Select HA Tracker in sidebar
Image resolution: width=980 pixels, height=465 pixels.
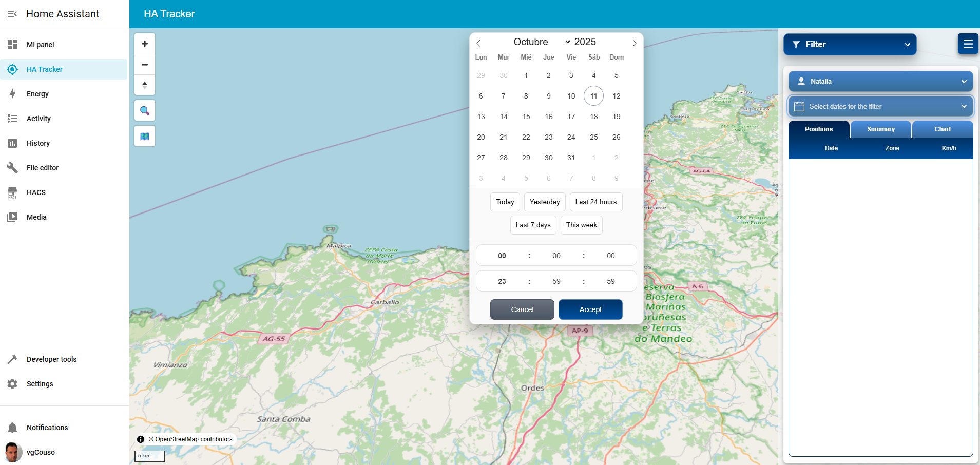tap(64, 69)
